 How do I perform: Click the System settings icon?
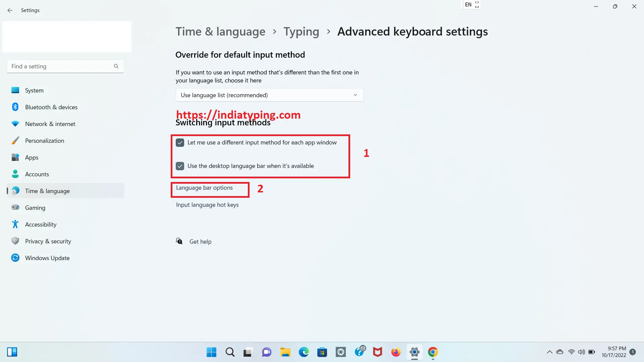click(x=16, y=90)
